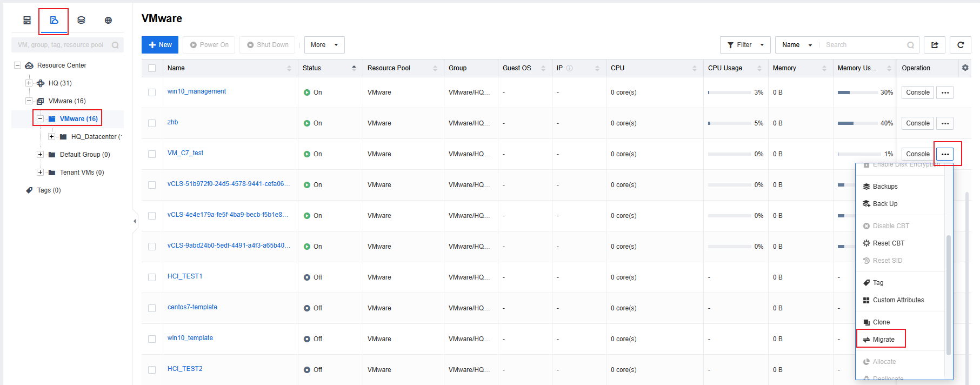The height and width of the screenshot is (385, 980).
Task: Open the Name search-type dropdown
Action: pos(797,45)
